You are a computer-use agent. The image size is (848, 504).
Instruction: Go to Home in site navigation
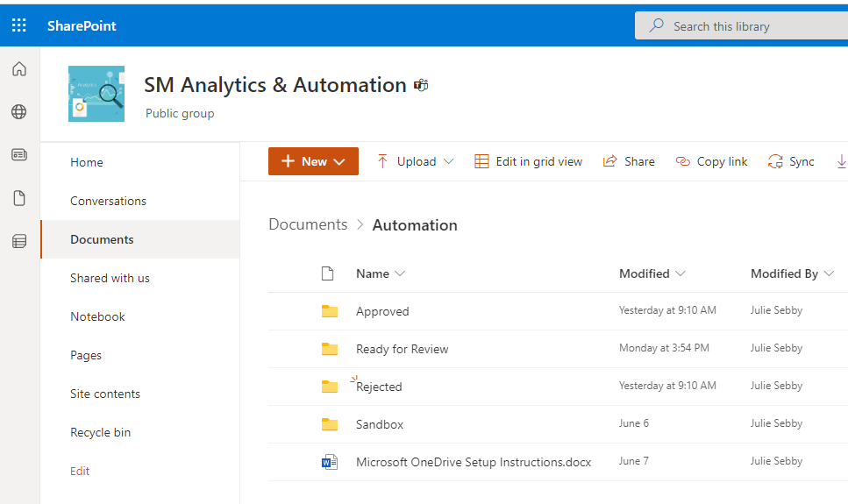point(87,162)
